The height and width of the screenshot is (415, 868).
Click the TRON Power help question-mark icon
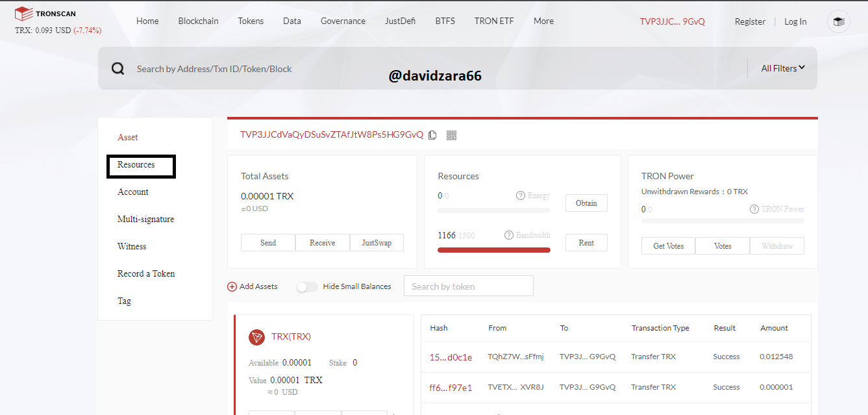[x=754, y=209]
